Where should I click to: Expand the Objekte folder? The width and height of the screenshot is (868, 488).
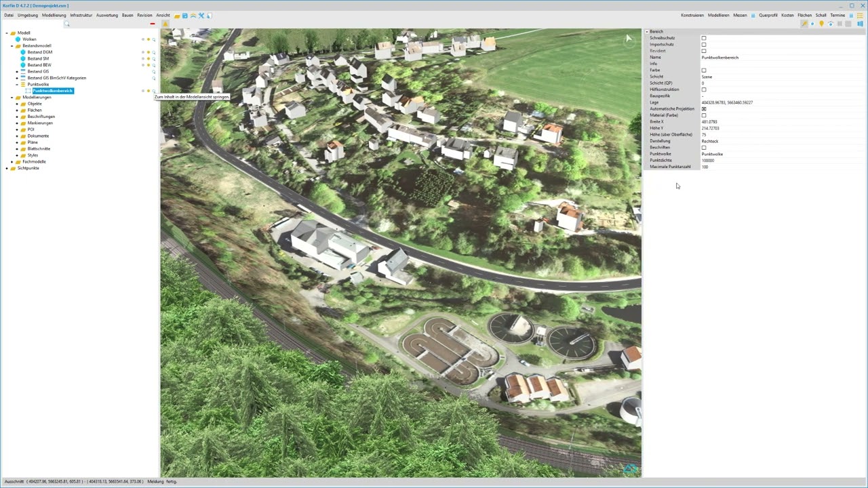[x=17, y=104]
